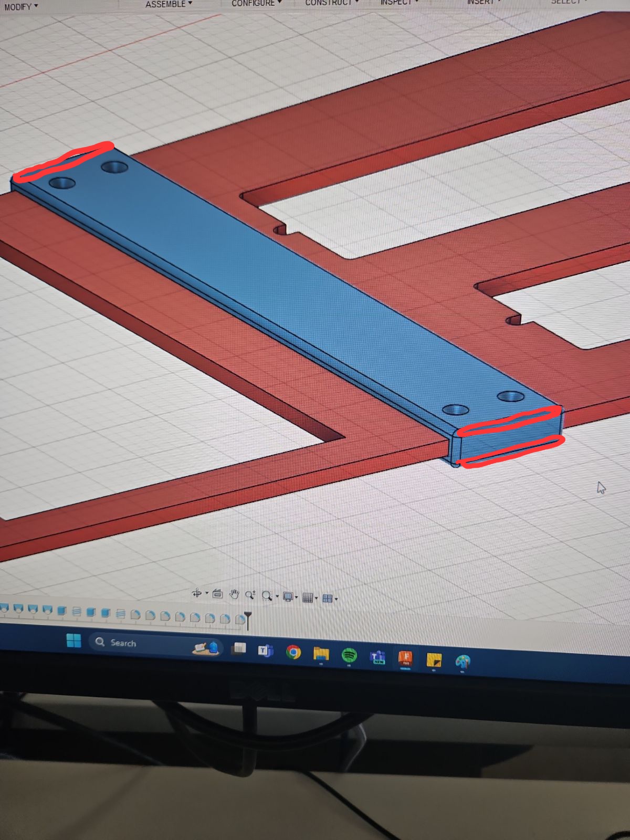Open Grid and Snaps settings icon
Image resolution: width=630 pixels, height=840 pixels.
308,597
